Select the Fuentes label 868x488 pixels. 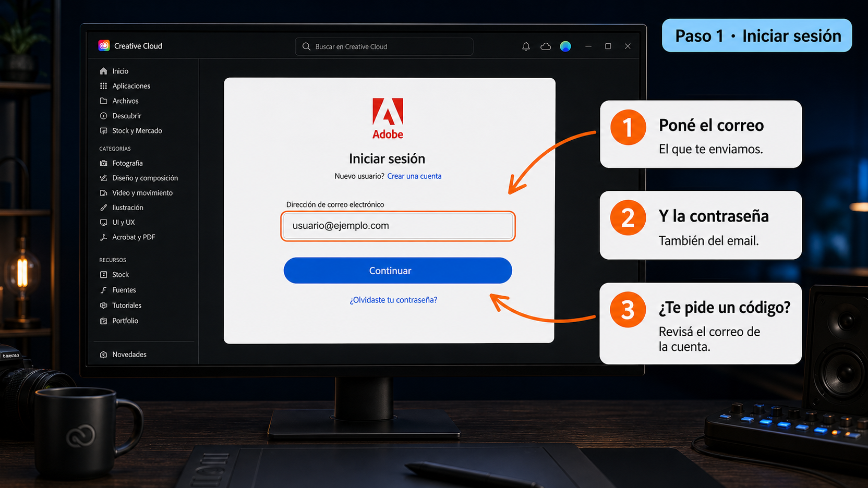coord(124,290)
